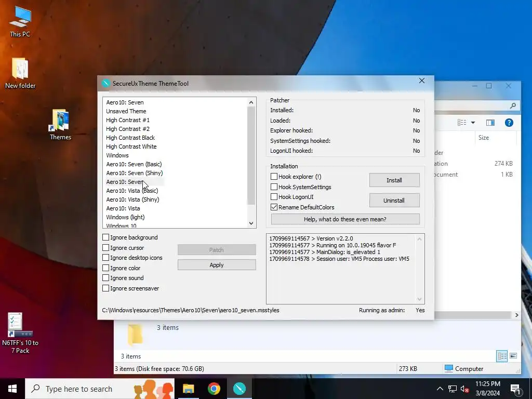Select High Contrast #2 theme
Screen dimensions: 532x399
pos(128,129)
